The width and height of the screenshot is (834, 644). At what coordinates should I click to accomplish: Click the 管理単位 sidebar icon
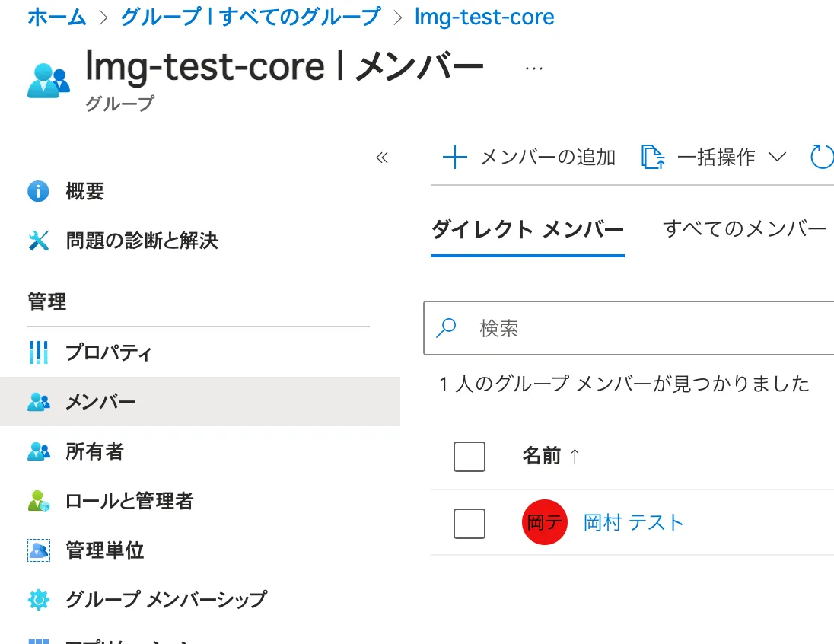coord(38,550)
